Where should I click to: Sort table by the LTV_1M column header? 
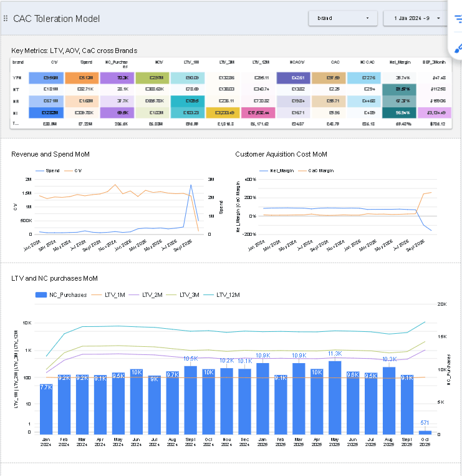191,62
